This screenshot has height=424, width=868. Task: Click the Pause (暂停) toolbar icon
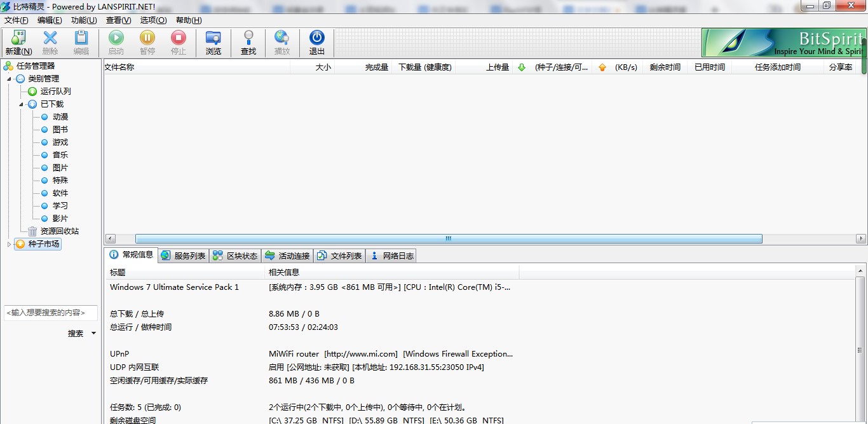pos(147,38)
